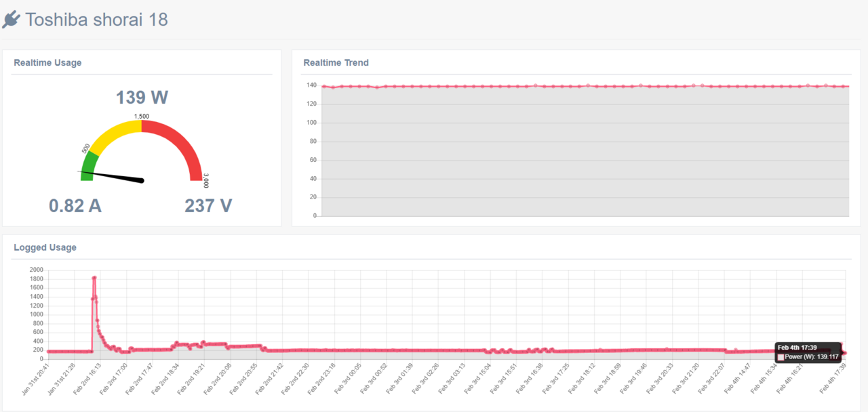Click the 1800 label on Logged Usage axis
This screenshot has width=868, height=412.
(x=37, y=279)
